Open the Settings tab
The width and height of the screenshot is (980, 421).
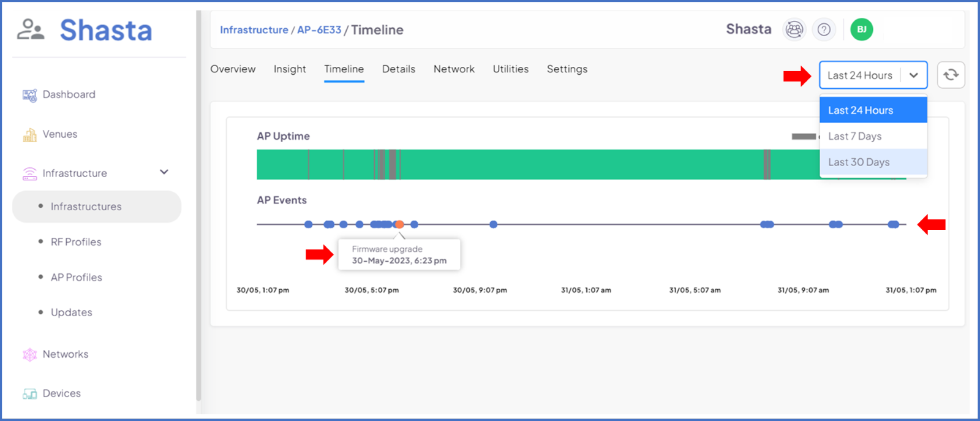point(567,69)
